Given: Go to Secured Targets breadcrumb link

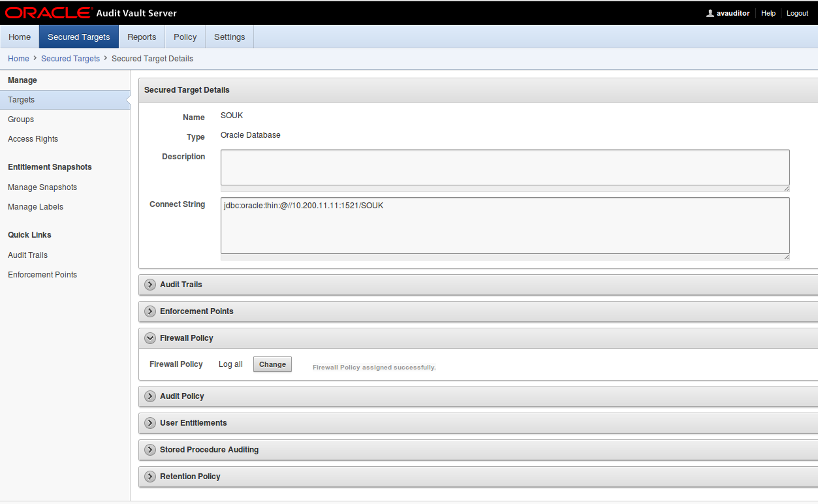Looking at the screenshot, I should 71,59.
